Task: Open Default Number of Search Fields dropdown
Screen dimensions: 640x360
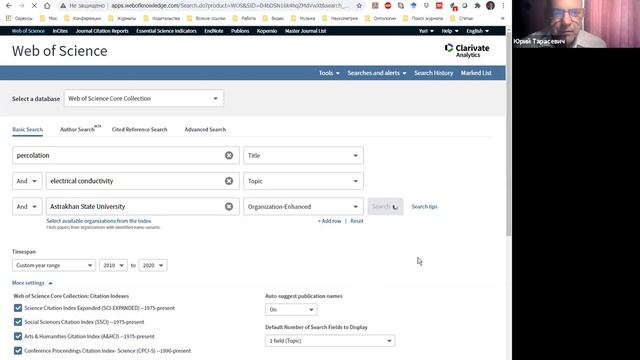Action: pyautogui.click(x=330, y=341)
